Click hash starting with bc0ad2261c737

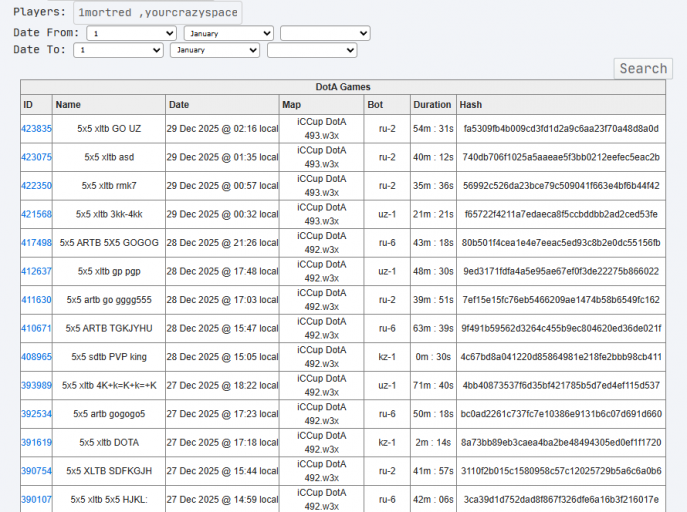click(x=561, y=414)
